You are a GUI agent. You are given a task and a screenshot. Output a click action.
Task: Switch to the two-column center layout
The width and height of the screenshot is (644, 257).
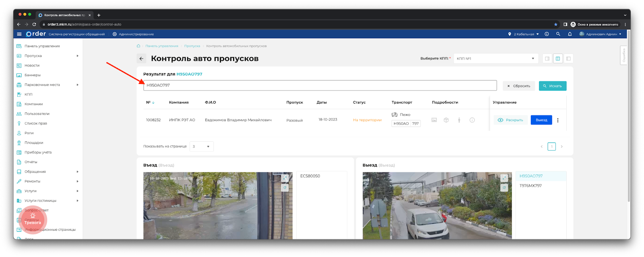point(557,59)
